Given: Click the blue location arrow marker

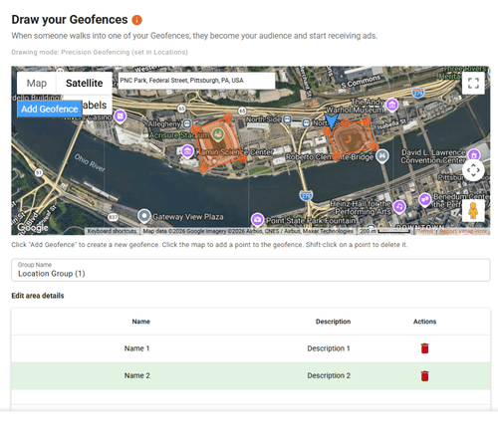Looking at the screenshot, I should (331, 121).
